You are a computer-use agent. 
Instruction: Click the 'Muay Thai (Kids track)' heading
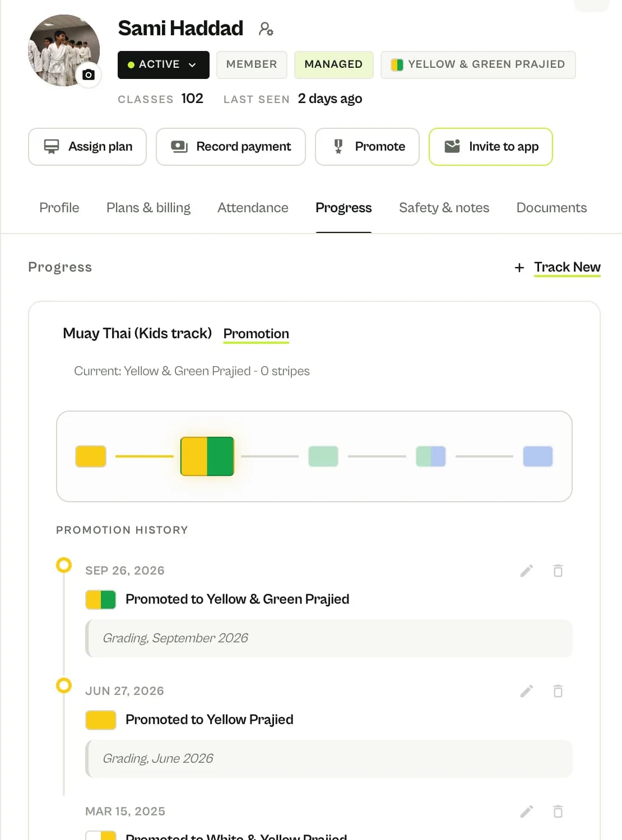tap(137, 334)
